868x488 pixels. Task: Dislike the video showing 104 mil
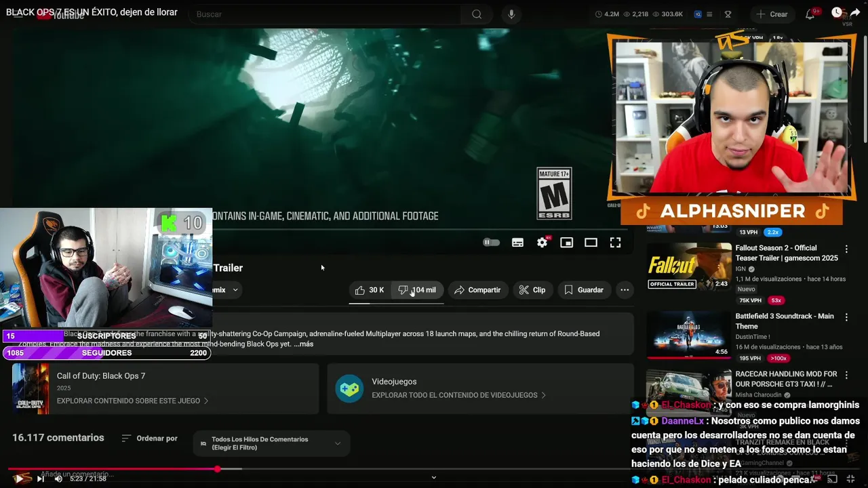point(417,290)
